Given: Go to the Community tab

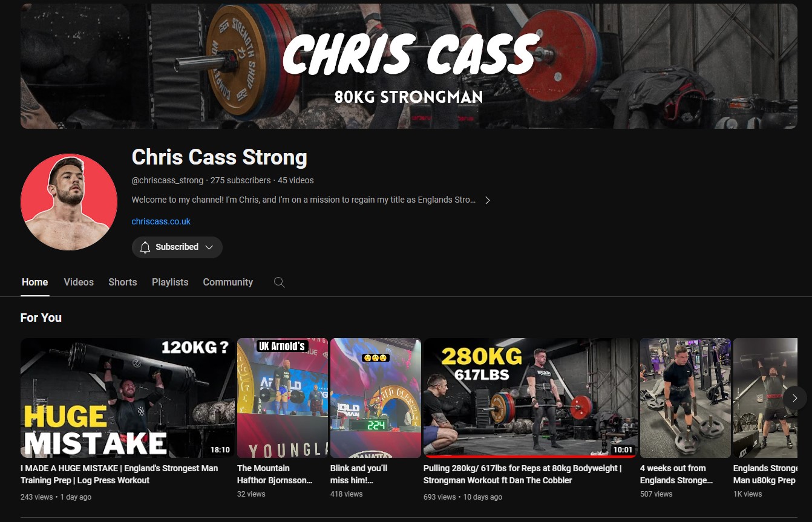Looking at the screenshot, I should tap(228, 282).
